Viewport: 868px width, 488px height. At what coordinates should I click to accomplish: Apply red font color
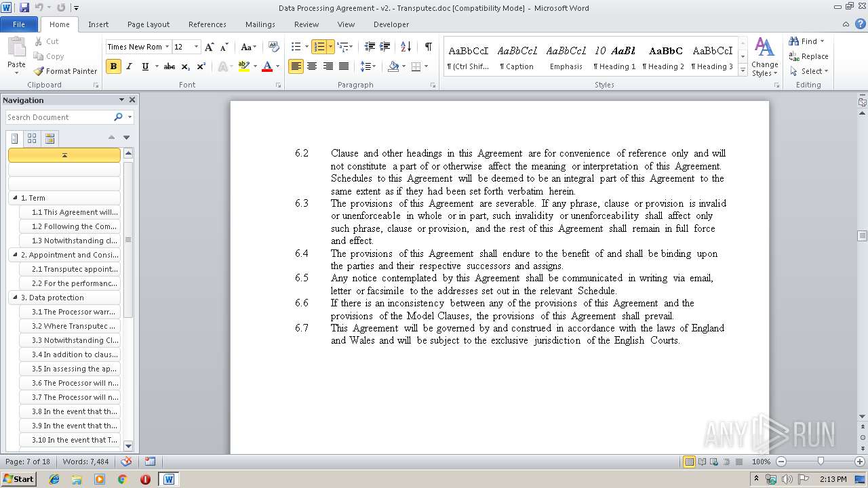click(267, 66)
